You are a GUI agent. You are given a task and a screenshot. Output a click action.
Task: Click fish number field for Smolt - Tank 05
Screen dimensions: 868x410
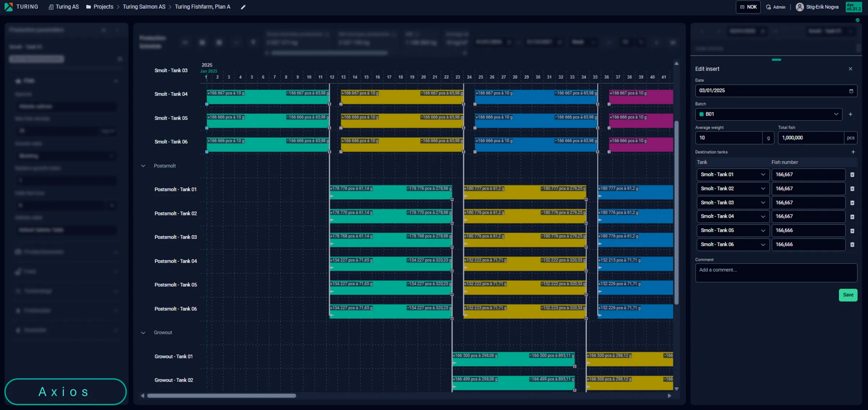[808, 231]
